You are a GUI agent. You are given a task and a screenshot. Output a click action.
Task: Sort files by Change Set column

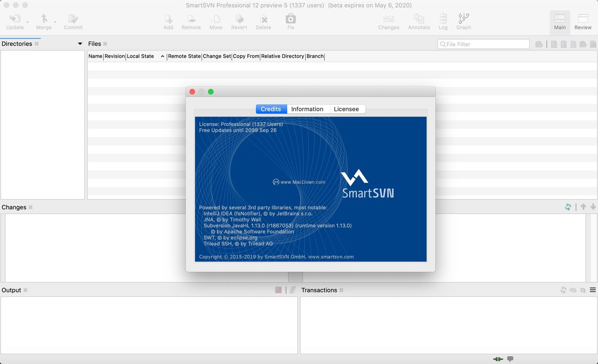(217, 56)
